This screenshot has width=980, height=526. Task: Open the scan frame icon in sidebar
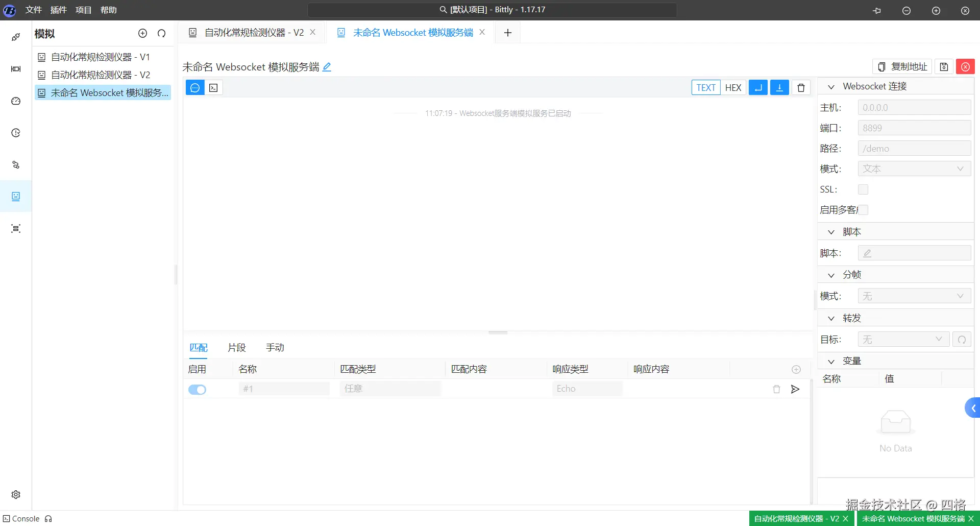coord(16,228)
